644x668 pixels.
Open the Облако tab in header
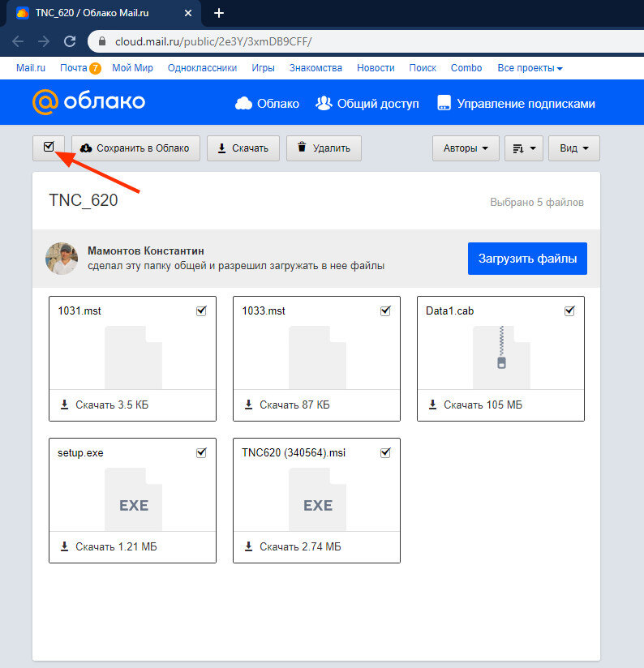[x=267, y=104]
